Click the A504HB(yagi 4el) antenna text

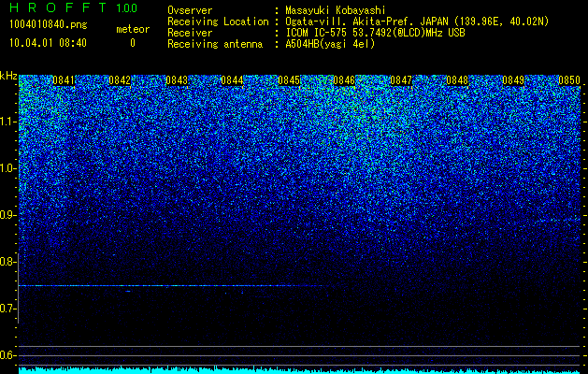tap(330, 44)
